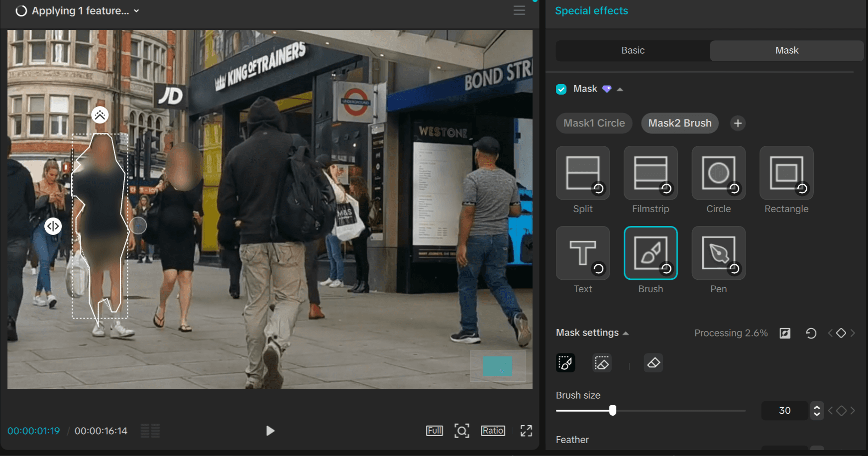Go to next Brush size keyframe
The width and height of the screenshot is (868, 456).
853,411
